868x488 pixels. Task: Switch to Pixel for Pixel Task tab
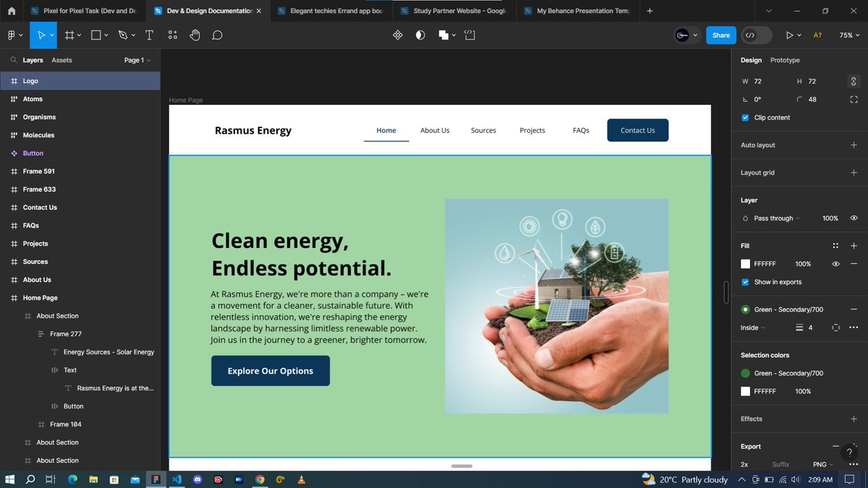point(84,11)
